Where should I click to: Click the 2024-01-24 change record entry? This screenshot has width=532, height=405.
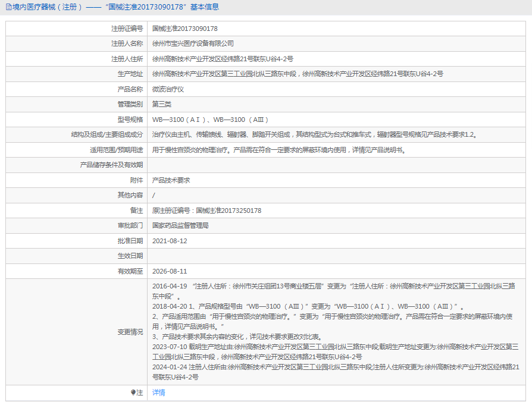(333, 372)
